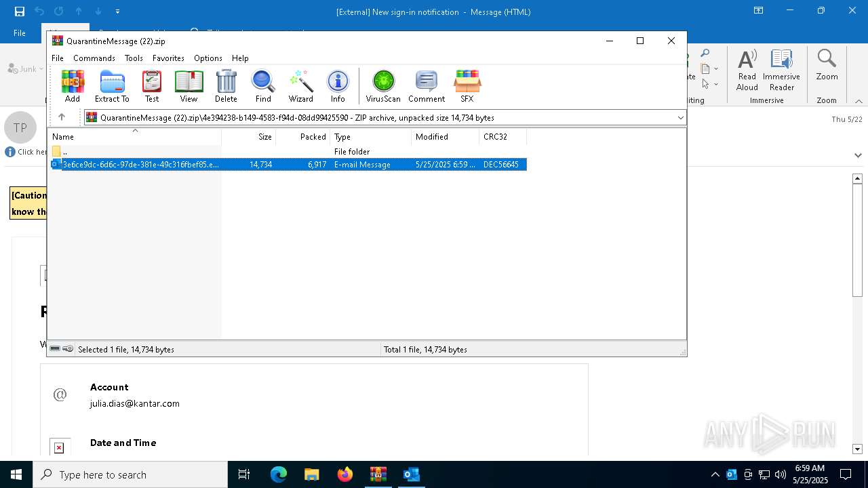868x488 pixels.
Task: Expand the Junk dropdown in Outlook
Action: click(41, 68)
